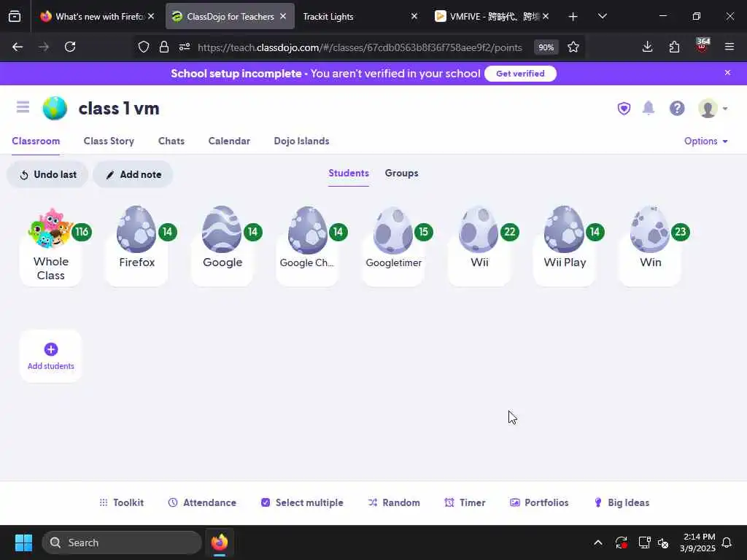Open the Toolkit from bottom bar
Viewport: 747px width, 560px height.
[122, 502]
